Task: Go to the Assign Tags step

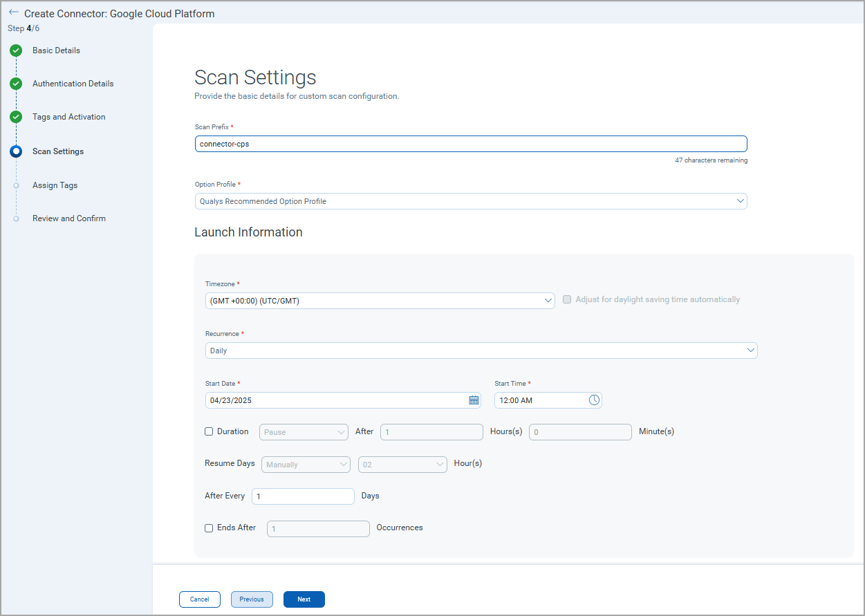Action: [55, 185]
